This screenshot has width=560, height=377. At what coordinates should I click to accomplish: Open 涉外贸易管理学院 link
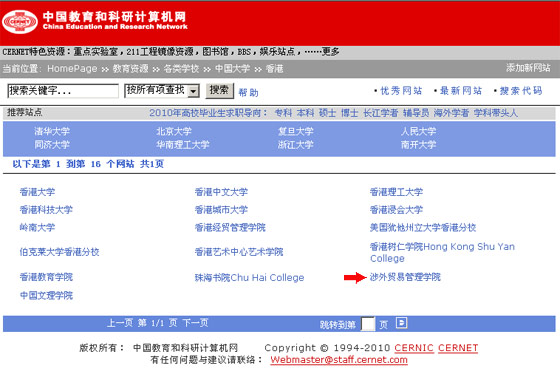point(405,277)
